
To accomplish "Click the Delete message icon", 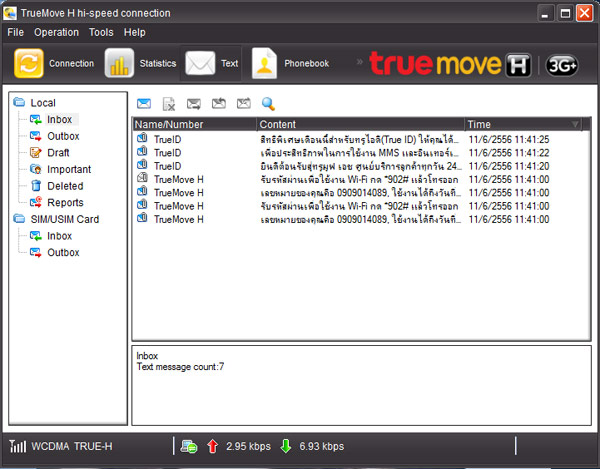I will coord(169,104).
